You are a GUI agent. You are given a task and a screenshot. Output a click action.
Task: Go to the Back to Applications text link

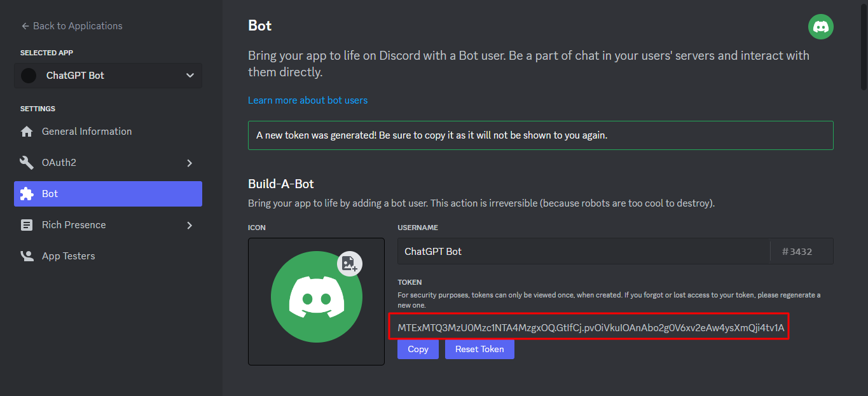pyautogui.click(x=78, y=26)
